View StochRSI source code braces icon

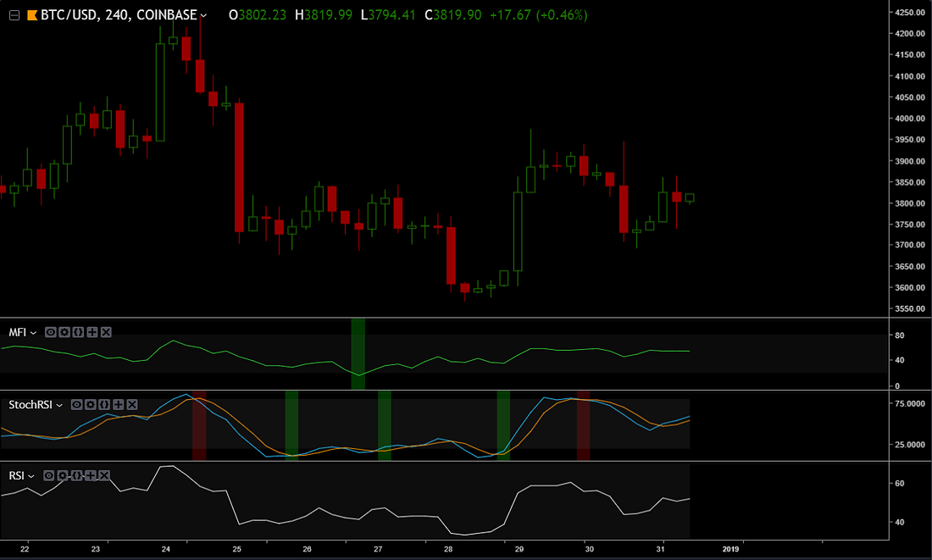[x=104, y=405]
